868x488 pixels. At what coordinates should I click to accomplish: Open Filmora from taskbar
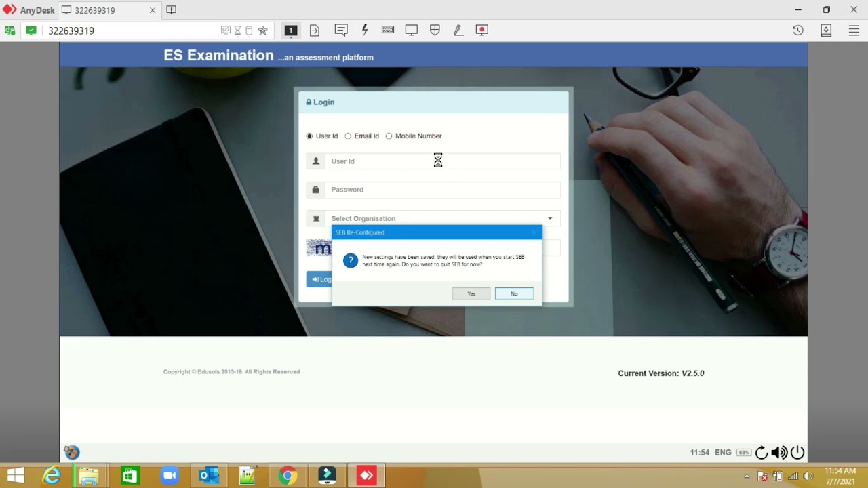327,476
